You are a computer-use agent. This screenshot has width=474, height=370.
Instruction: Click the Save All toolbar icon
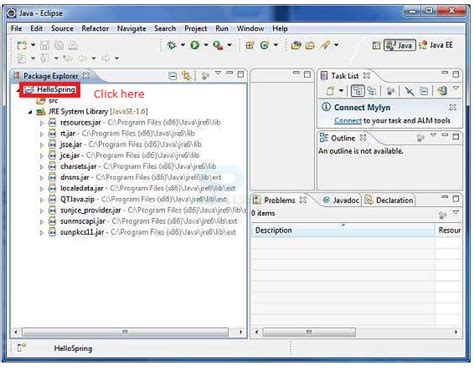click(59, 45)
